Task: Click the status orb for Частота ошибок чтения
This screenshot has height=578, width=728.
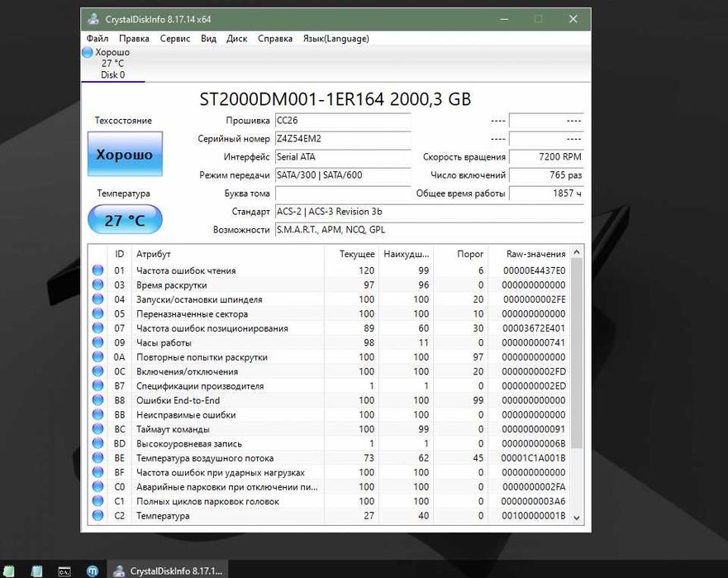Action: coord(98,270)
